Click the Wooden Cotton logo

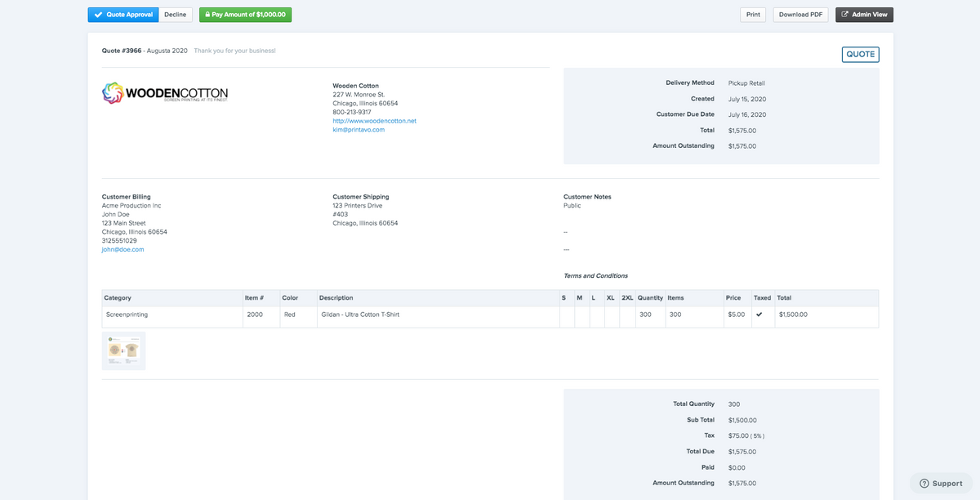coord(165,93)
